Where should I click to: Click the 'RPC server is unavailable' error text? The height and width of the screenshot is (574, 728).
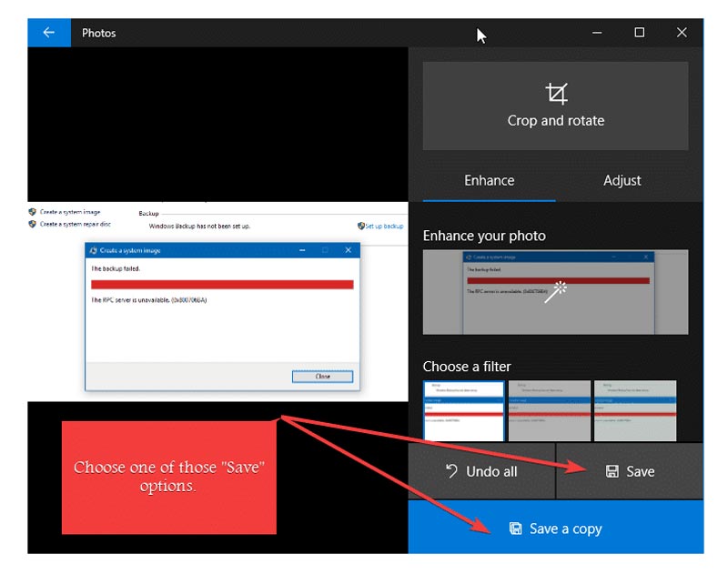148,300
